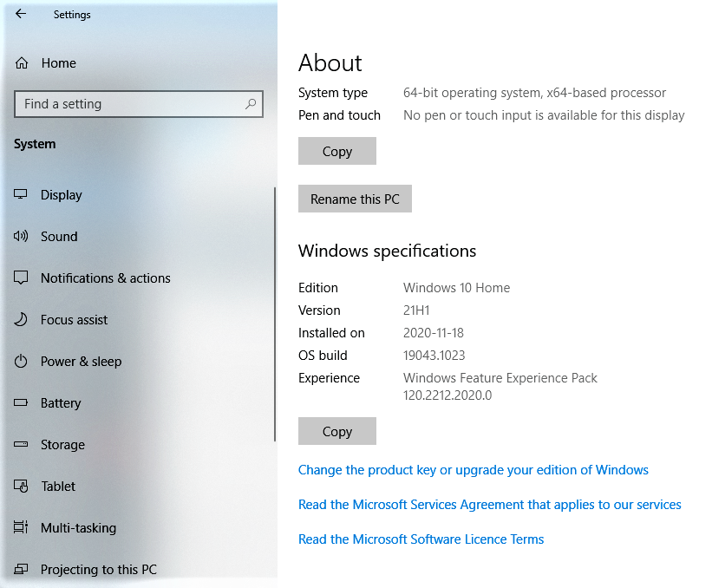Click the Sound speaker icon
The height and width of the screenshot is (588, 712).
point(21,236)
